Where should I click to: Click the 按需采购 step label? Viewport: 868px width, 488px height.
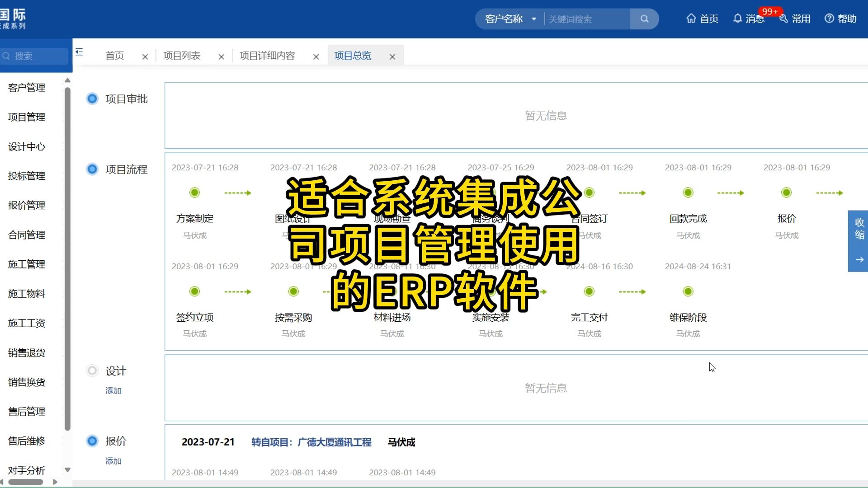coord(293,318)
